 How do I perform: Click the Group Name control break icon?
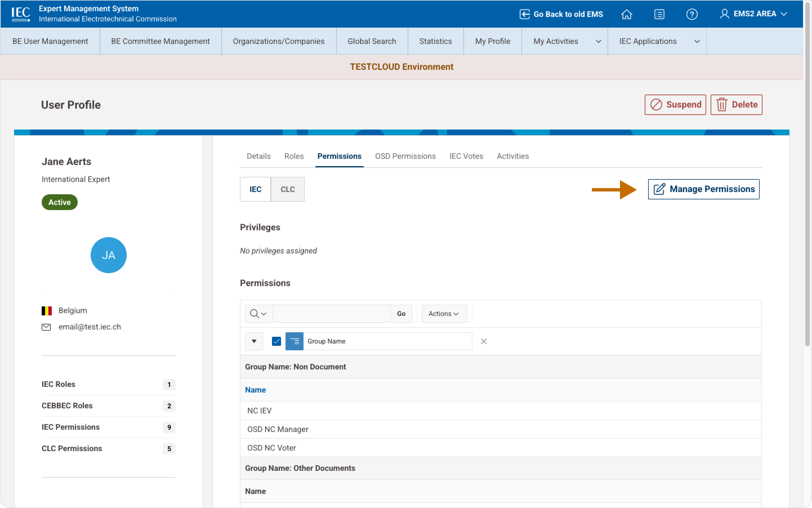tap(294, 341)
